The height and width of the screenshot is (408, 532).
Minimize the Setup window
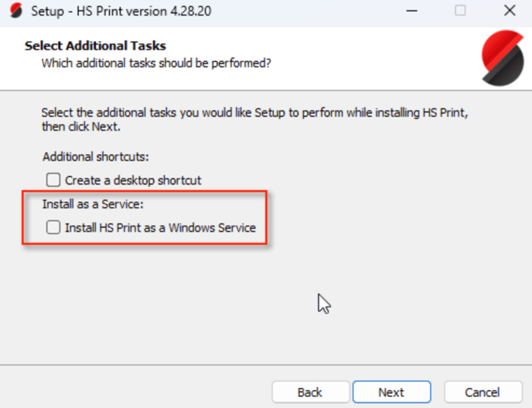(411, 11)
